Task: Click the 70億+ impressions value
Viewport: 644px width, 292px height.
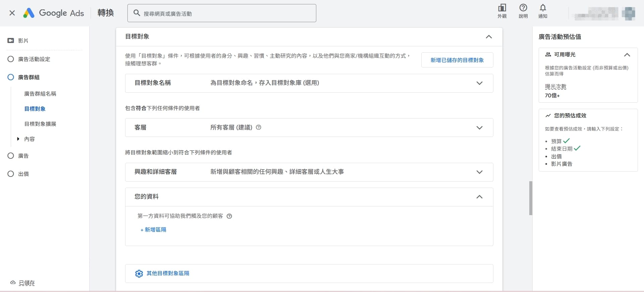Action: (552, 95)
